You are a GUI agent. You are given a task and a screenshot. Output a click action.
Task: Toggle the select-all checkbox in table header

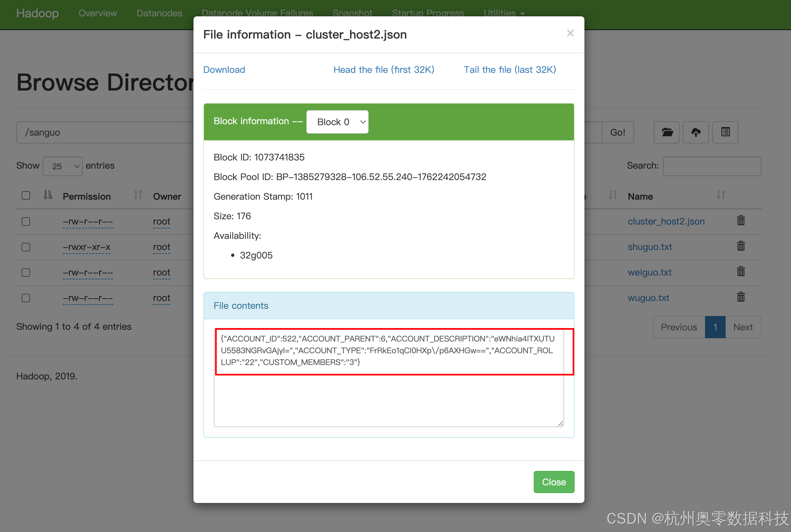coord(26,196)
